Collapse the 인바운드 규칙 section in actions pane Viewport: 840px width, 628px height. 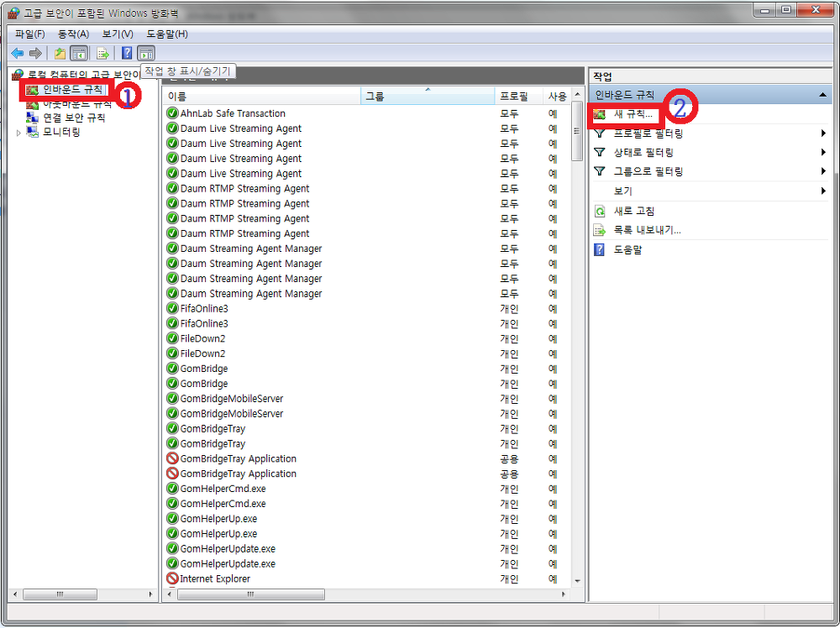(x=822, y=95)
